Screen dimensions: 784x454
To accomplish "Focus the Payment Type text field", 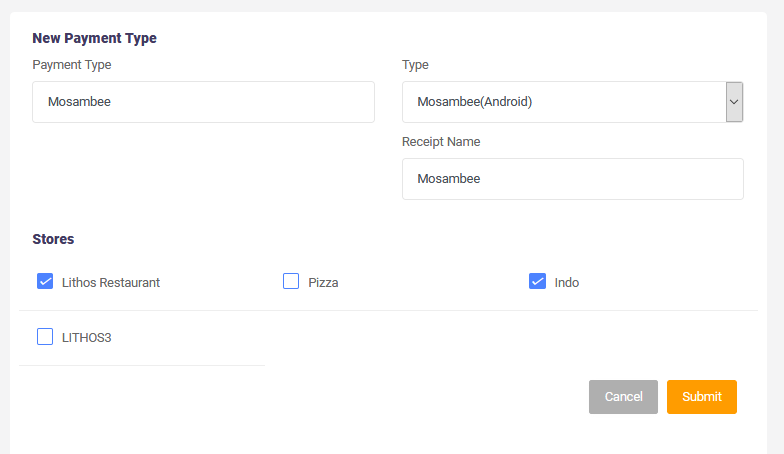I will point(204,102).
